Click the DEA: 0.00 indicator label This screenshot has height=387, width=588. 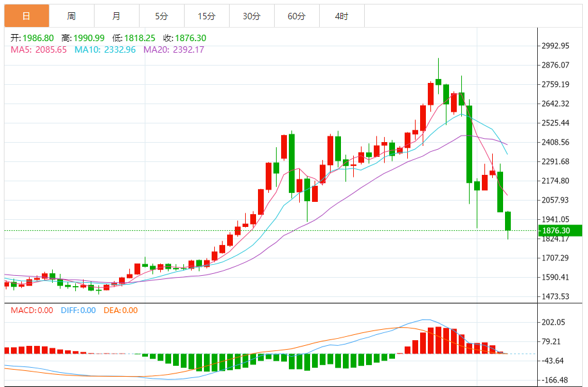coord(120,310)
